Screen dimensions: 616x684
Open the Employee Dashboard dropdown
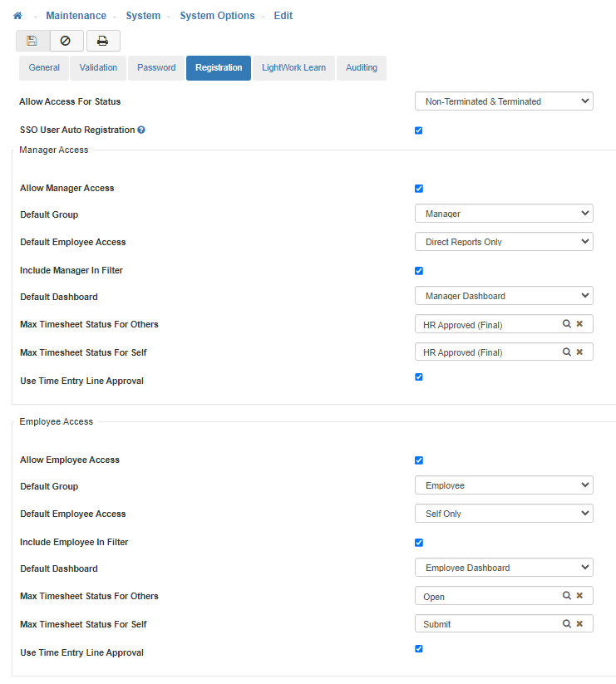[504, 568]
